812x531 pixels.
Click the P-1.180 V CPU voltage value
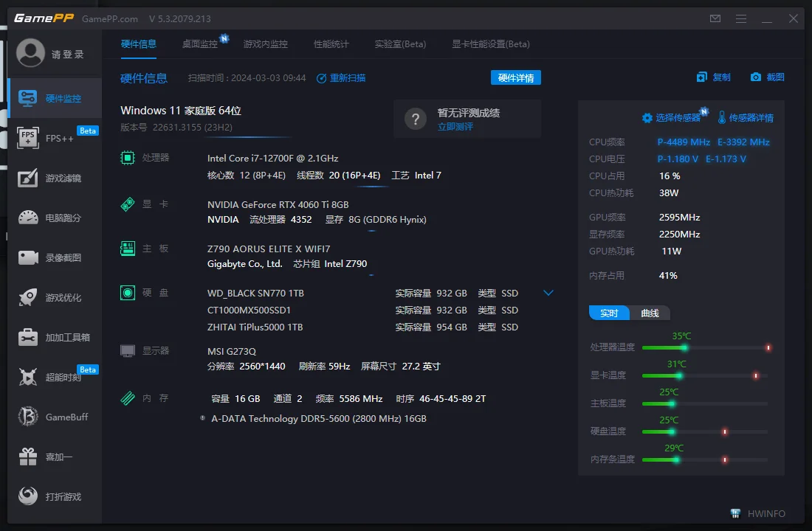[678, 159]
